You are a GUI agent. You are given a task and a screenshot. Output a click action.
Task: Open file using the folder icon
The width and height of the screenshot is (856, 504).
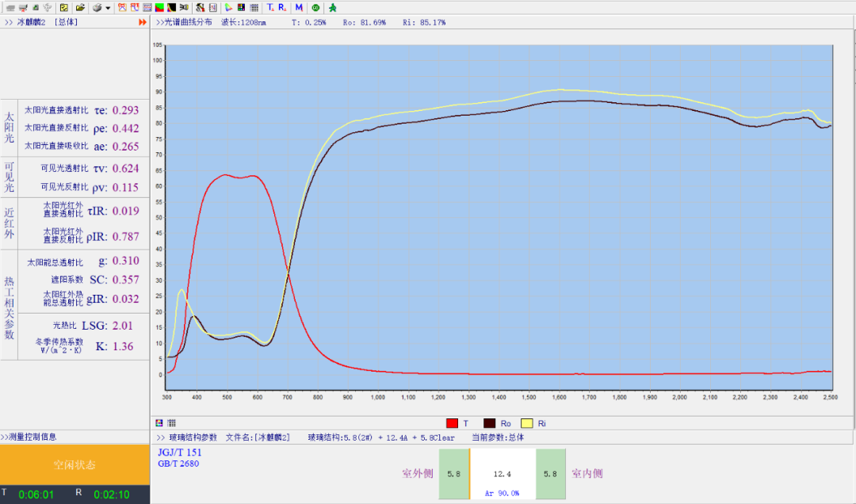pyautogui.click(x=80, y=8)
